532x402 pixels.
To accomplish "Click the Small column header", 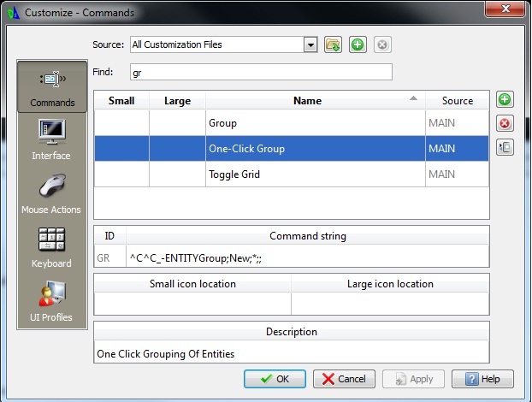I will (x=121, y=100).
